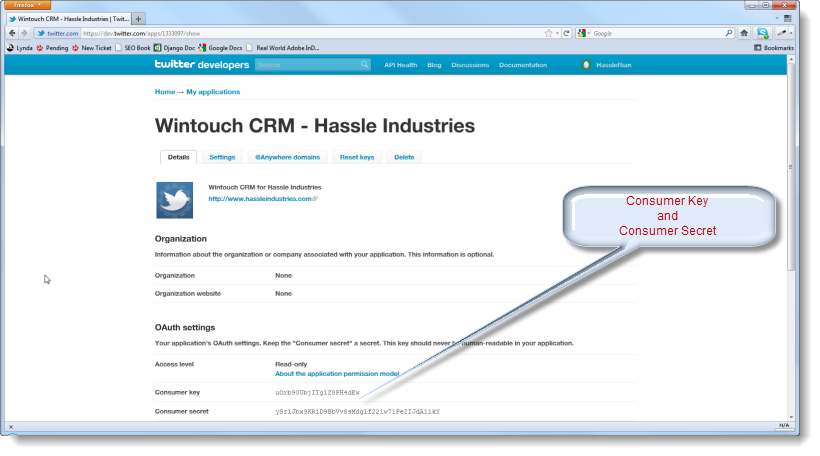
Task: Switch to the Reset keys tab
Action: coord(357,157)
